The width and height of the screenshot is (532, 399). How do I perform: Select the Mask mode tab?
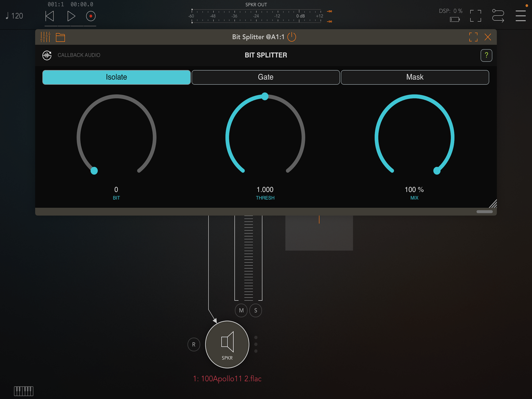pos(415,77)
